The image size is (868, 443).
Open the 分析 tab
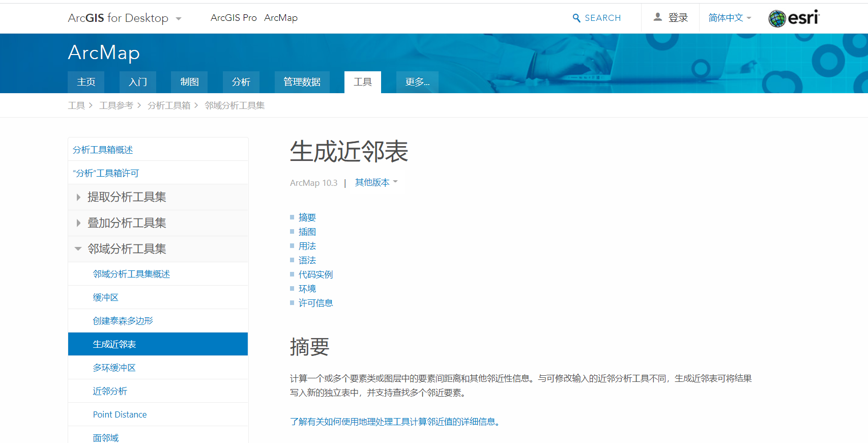pyautogui.click(x=241, y=82)
